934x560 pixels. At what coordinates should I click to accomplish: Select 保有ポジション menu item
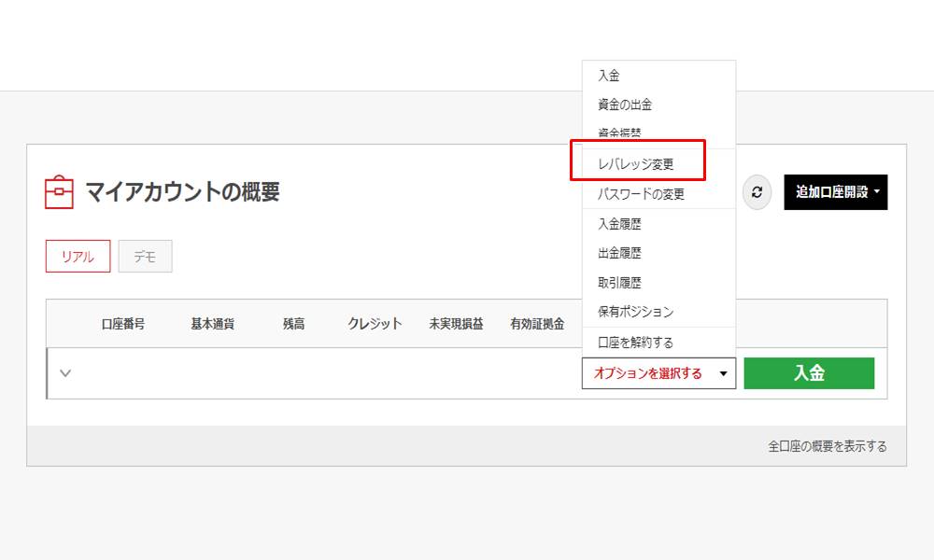click(x=635, y=312)
